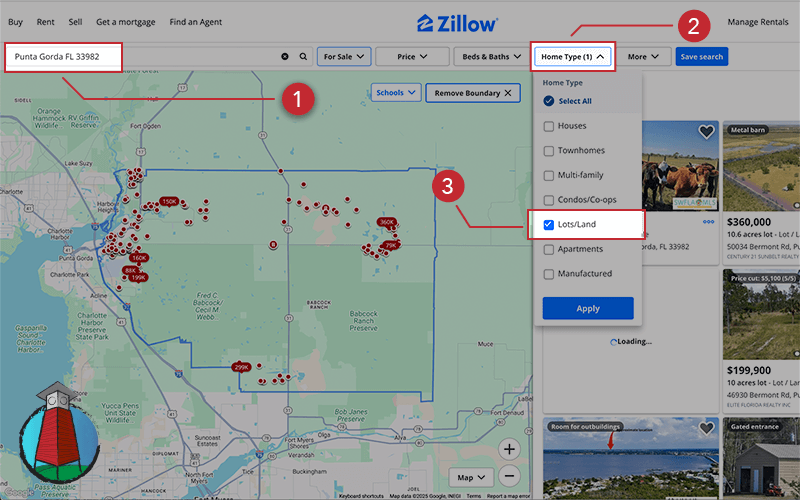
Task: Check the Houses checkbox
Action: tap(548, 126)
